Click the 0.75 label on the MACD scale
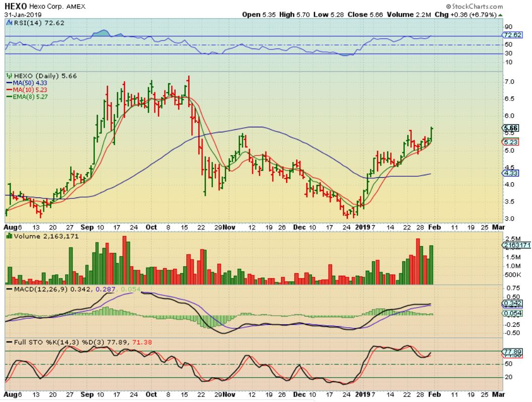This screenshot has width=532, height=402. (x=513, y=288)
